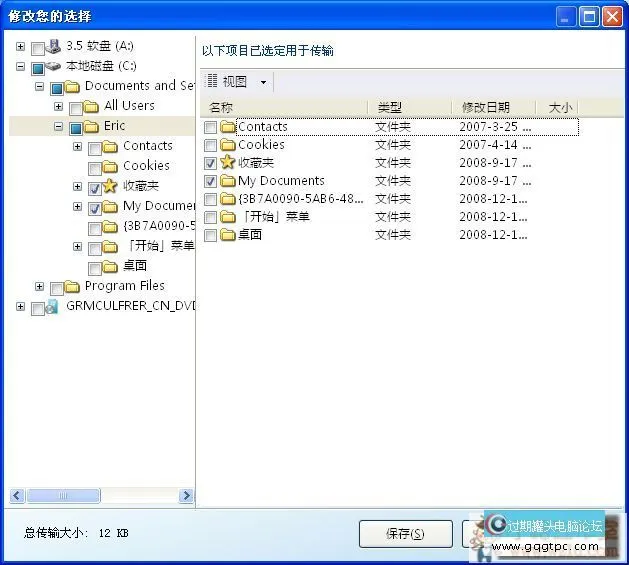Click the Favorites star icon in tree
Viewport: 629px width, 565px height.
coord(110,186)
